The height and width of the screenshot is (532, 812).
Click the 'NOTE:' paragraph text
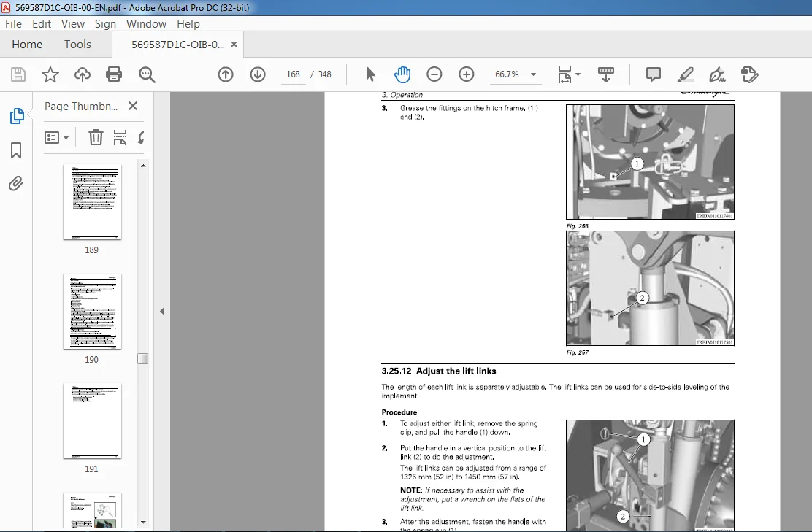(x=472, y=499)
